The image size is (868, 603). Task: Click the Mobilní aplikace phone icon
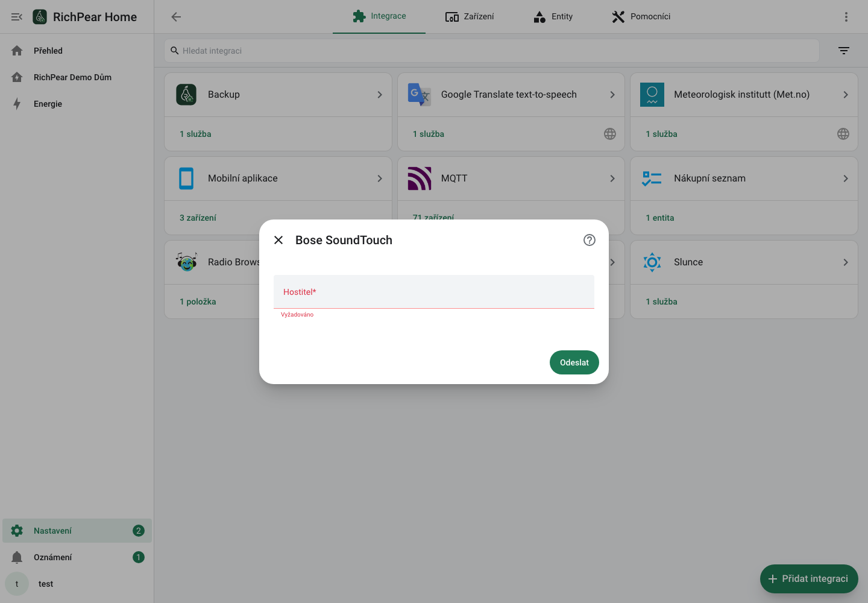[x=186, y=178]
